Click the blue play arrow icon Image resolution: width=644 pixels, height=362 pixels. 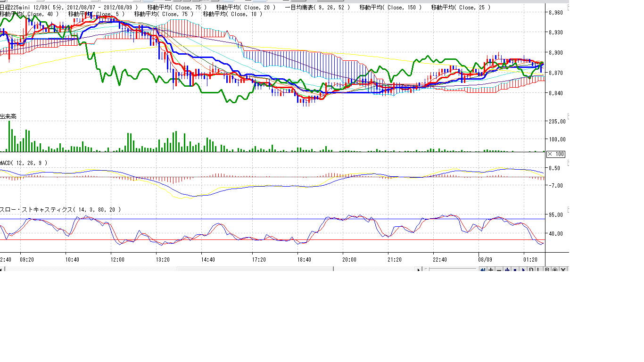(x=523, y=270)
